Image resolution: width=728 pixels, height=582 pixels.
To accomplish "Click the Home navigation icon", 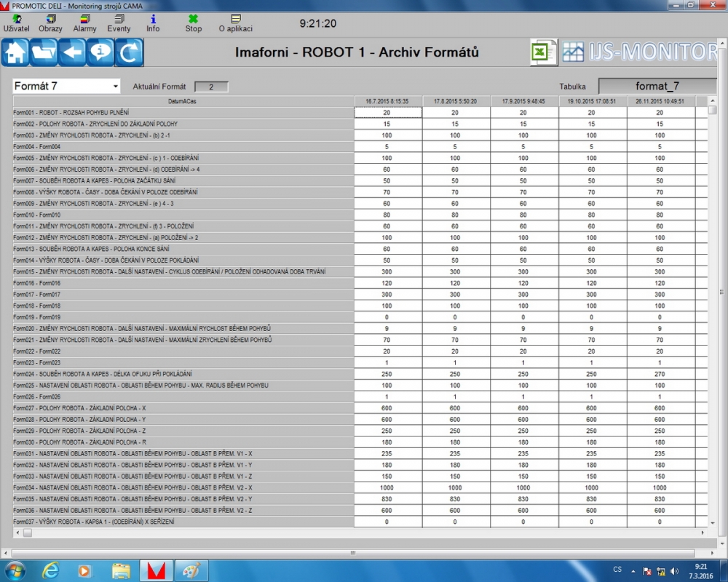I will coord(15,52).
